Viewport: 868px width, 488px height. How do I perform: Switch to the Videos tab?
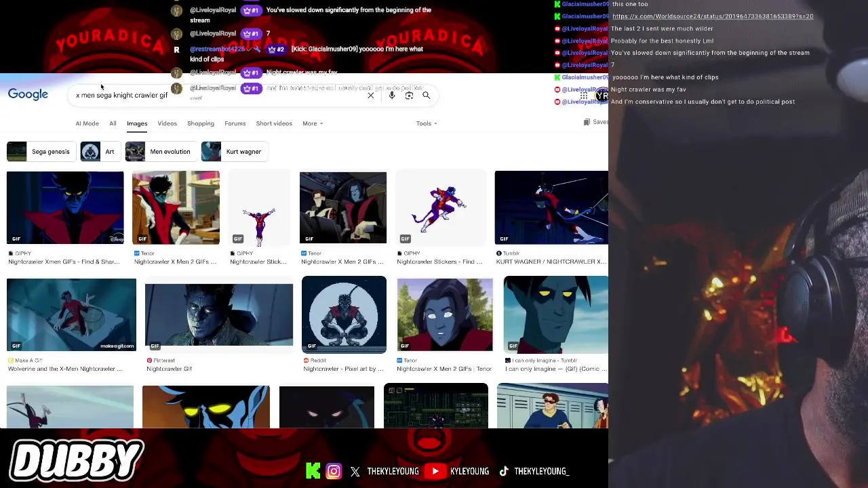(x=167, y=123)
